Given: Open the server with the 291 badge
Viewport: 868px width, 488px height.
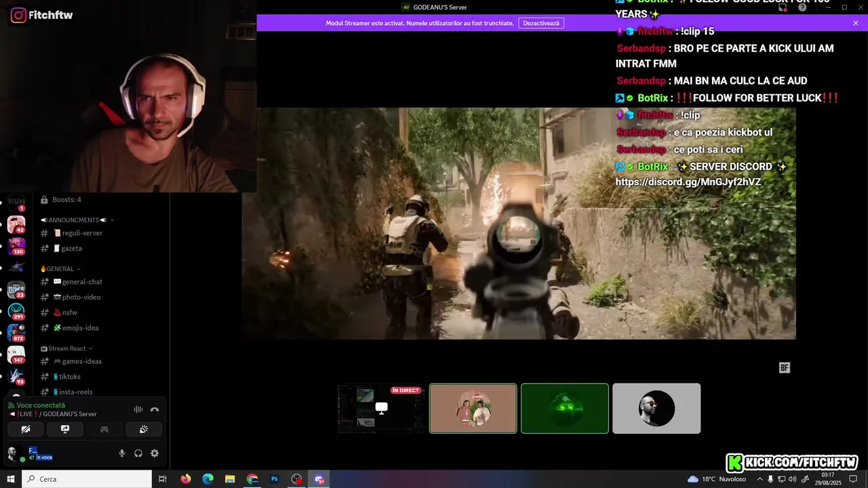Looking at the screenshot, I should (x=16, y=311).
